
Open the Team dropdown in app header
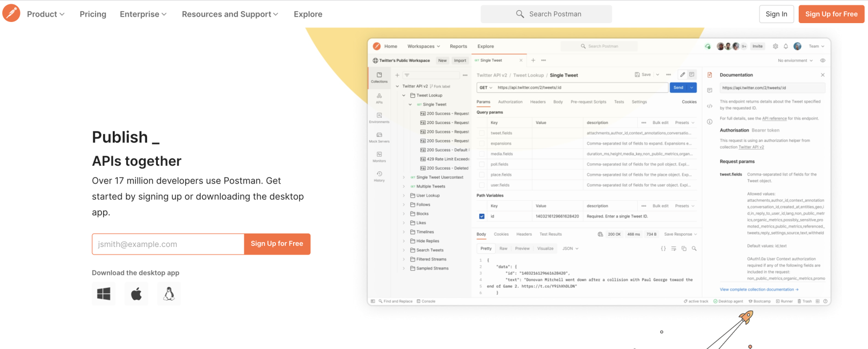tap(816, 46)
